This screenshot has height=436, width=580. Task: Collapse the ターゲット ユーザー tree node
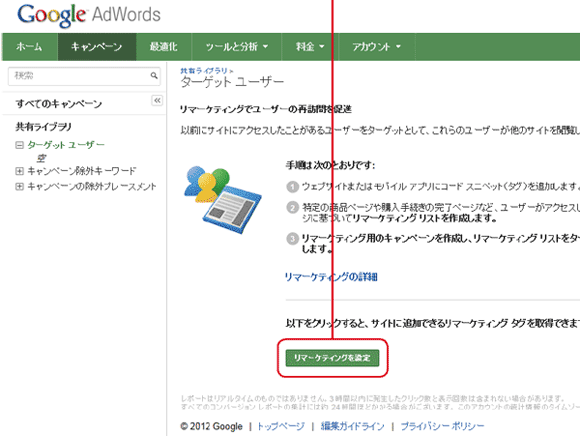point(19,145)
